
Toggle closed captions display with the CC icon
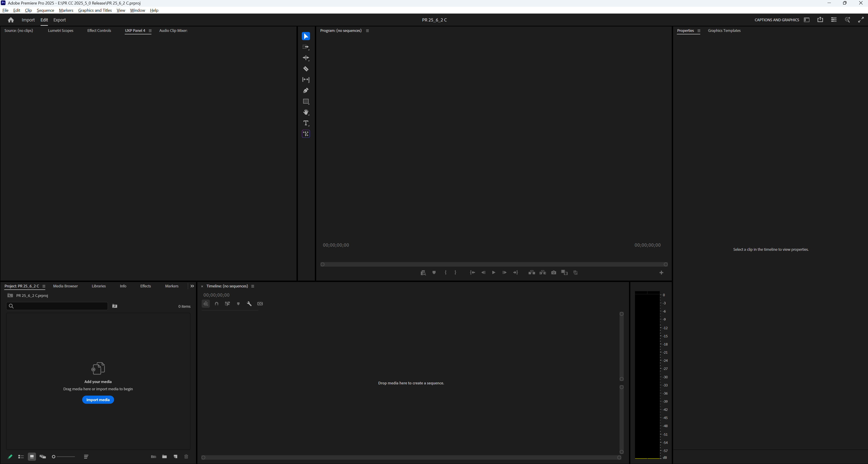(260, 303)
